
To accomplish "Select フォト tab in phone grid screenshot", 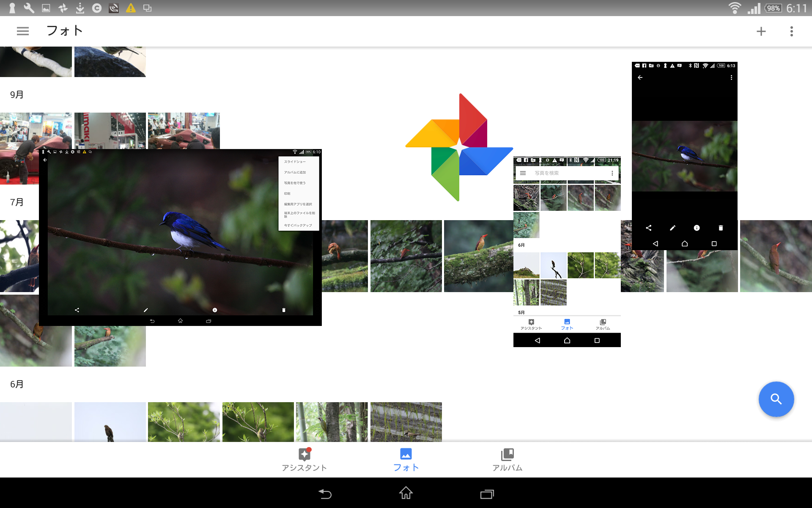I will pos(567,325).
